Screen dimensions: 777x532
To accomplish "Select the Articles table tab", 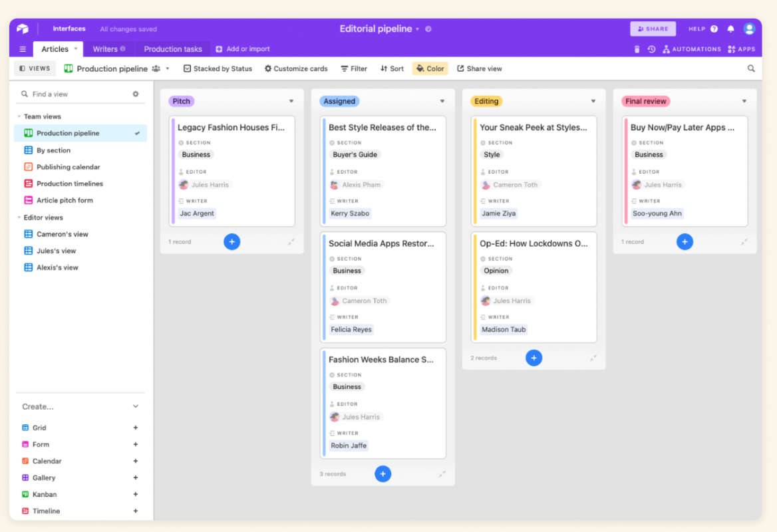I will pos(57,49).
